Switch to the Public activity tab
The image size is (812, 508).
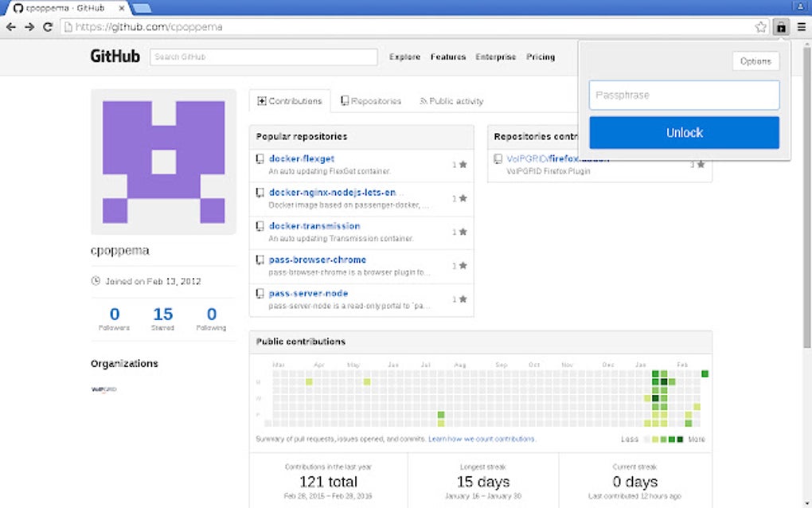click(x=451, y=100)
